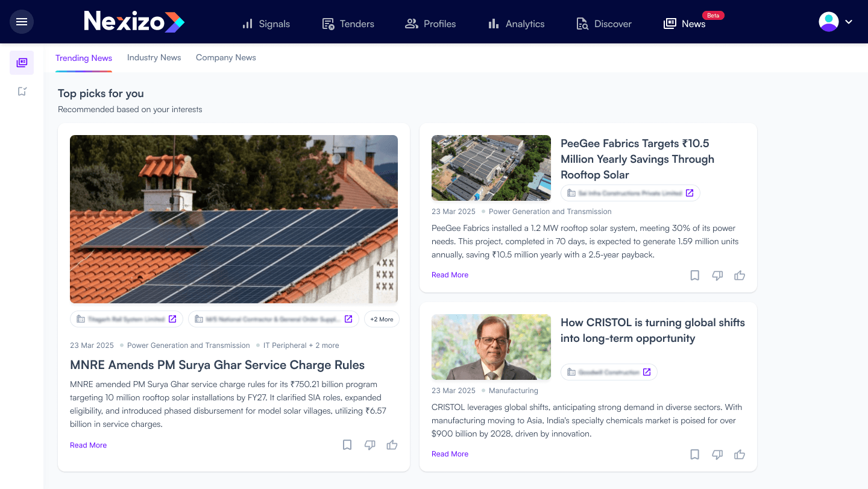Viewport: 868px width, 489px height.
Task: Open headline 'MNRE Amends PM Surya Ghar Service Charge Rules'
Action: point(217,365)
